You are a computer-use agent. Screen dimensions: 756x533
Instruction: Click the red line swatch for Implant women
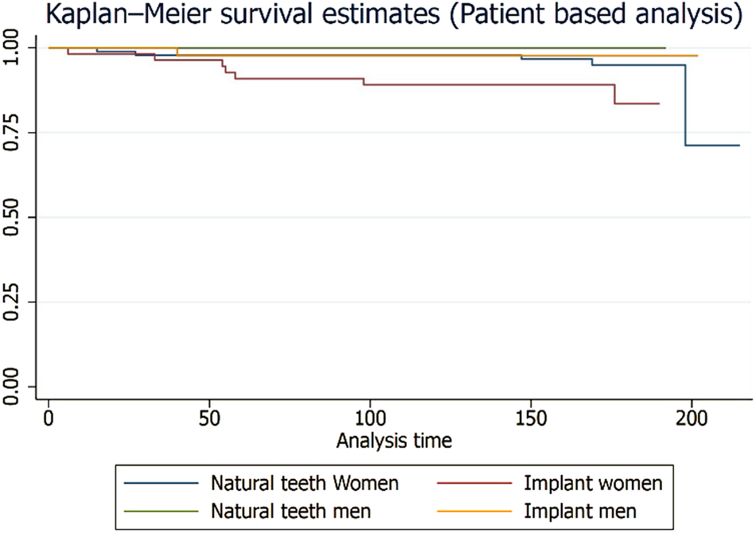tap(477, 483)
